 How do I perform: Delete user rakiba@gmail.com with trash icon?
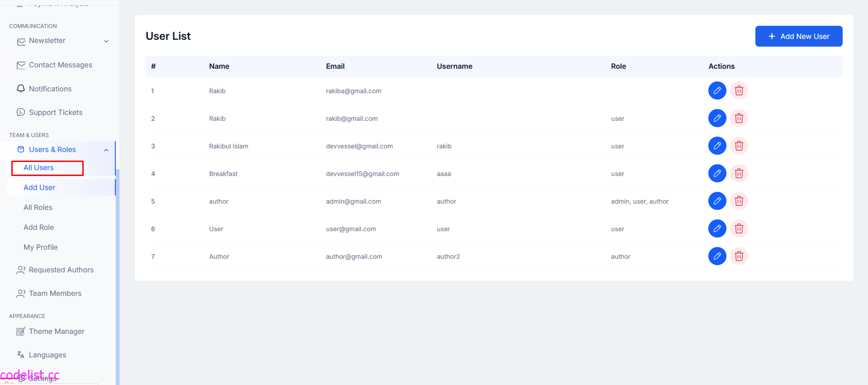(x=739, y=90)
